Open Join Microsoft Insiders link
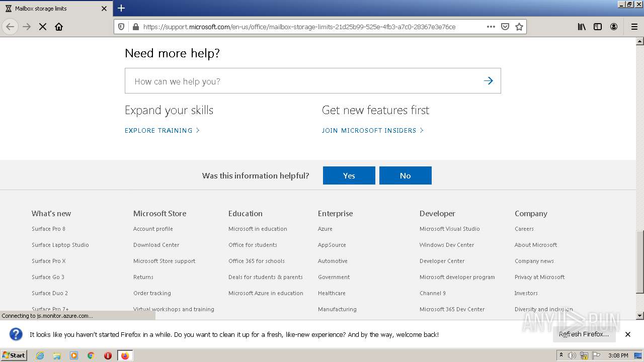 (373, 130)
